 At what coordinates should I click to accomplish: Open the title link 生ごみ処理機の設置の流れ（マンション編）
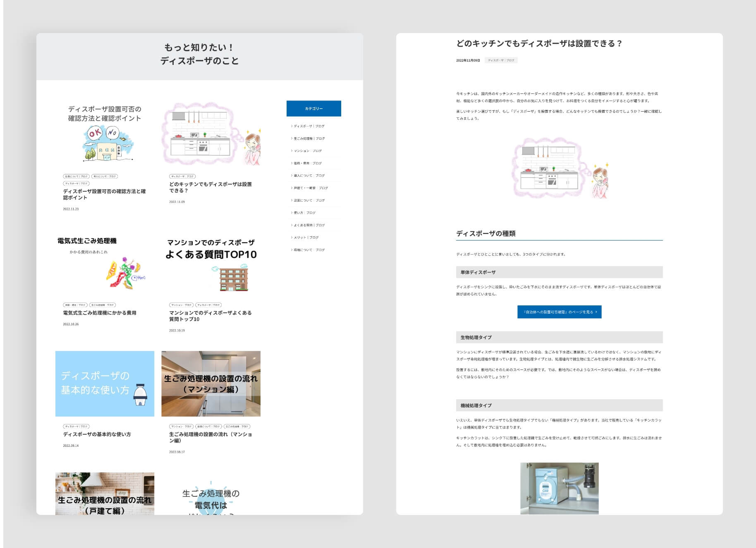[211, 438]
